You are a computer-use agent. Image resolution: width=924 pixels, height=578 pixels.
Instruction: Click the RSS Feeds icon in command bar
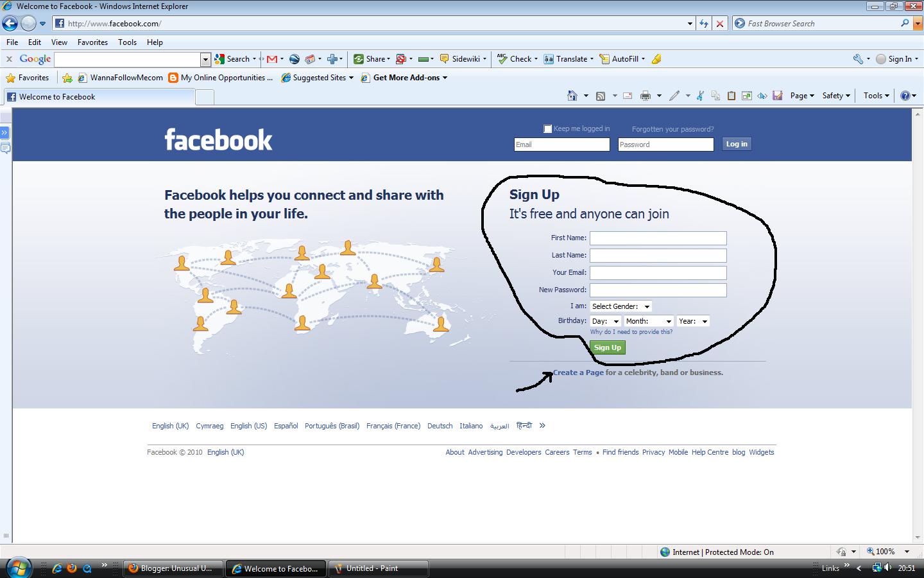click(601, 96)
